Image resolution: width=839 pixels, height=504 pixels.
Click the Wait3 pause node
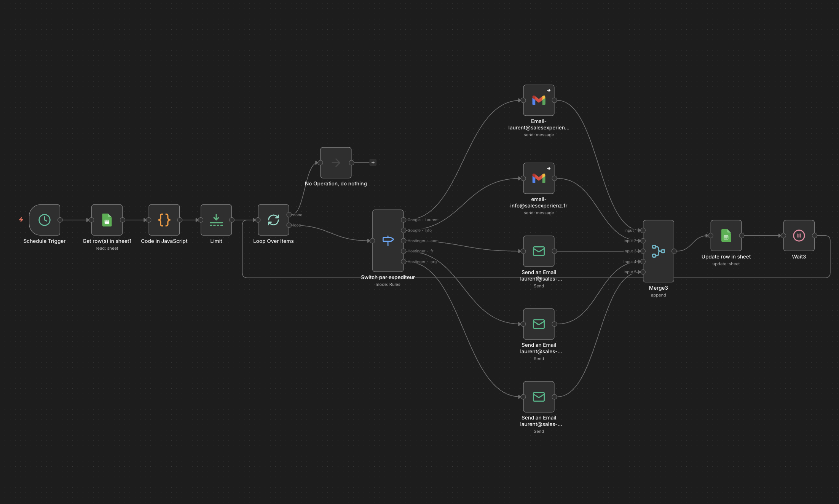[x=798, y=236]
